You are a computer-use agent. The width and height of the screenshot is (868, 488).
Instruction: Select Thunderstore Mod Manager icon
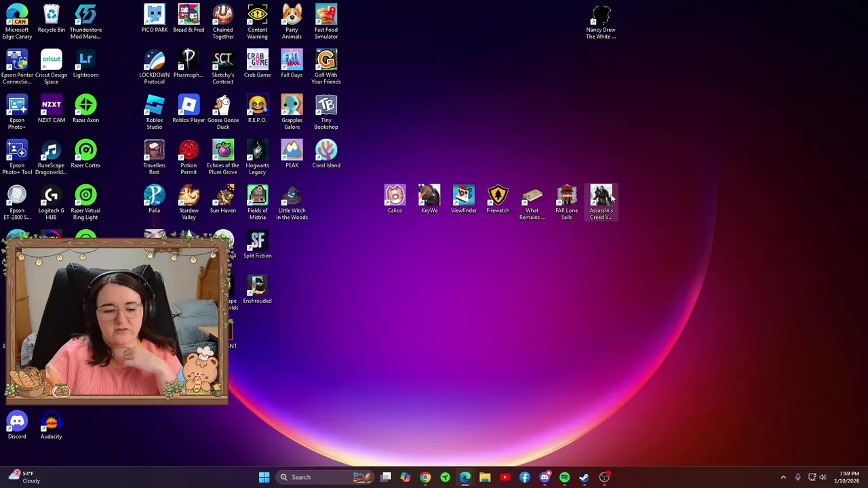(x=85, y=22)
